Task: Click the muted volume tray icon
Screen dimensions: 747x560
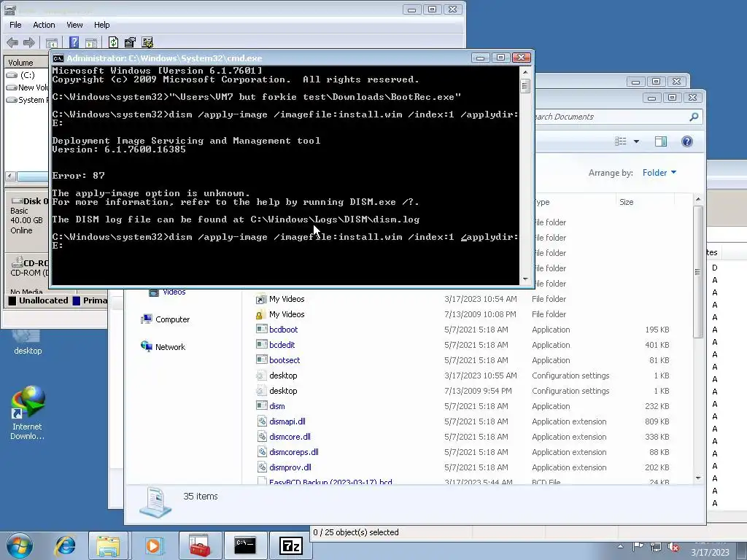Action: point(673,547)
